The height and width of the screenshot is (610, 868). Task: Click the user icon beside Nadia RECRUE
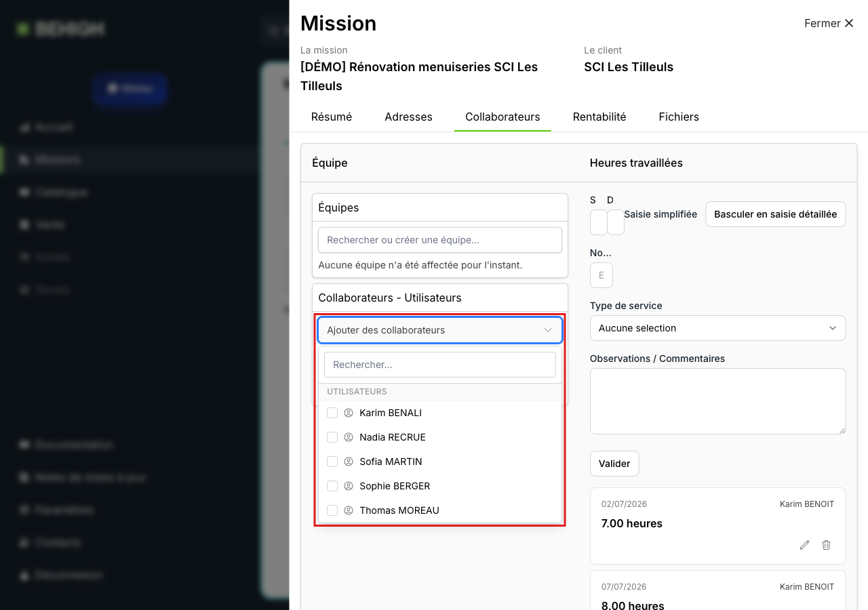[x=349, y=437]
